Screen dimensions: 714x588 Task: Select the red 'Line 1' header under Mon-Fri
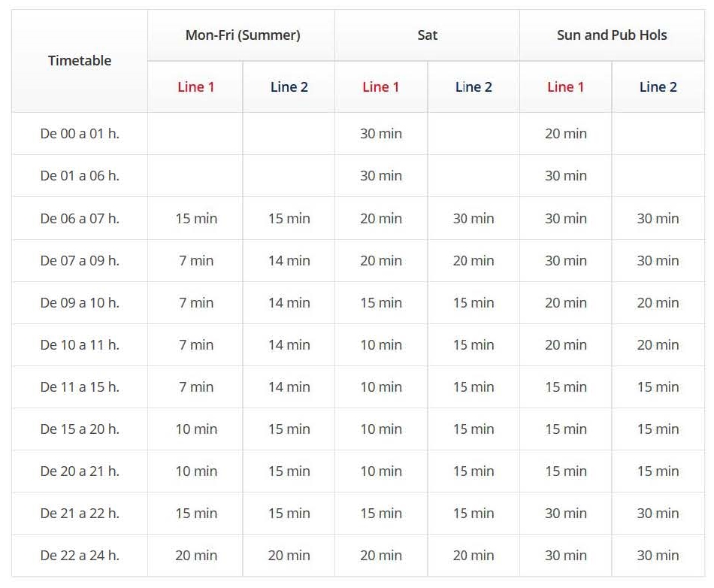click(196, 86)
